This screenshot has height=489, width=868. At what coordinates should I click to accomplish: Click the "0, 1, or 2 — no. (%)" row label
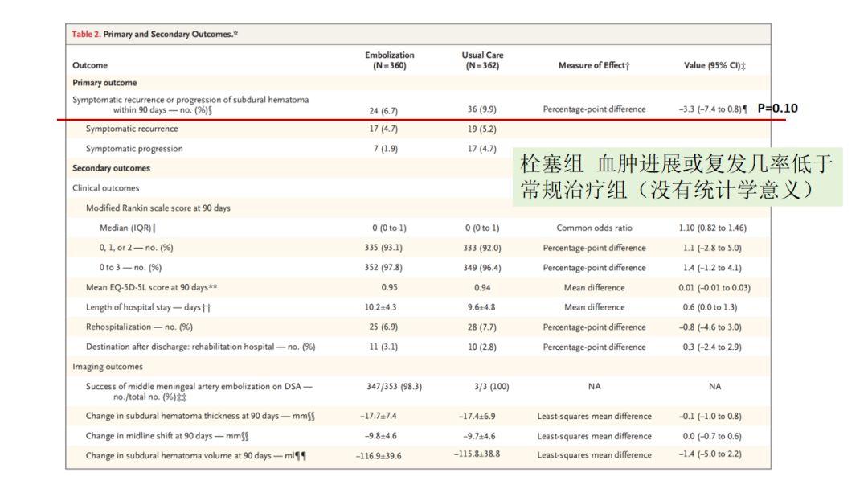(136, 248)
